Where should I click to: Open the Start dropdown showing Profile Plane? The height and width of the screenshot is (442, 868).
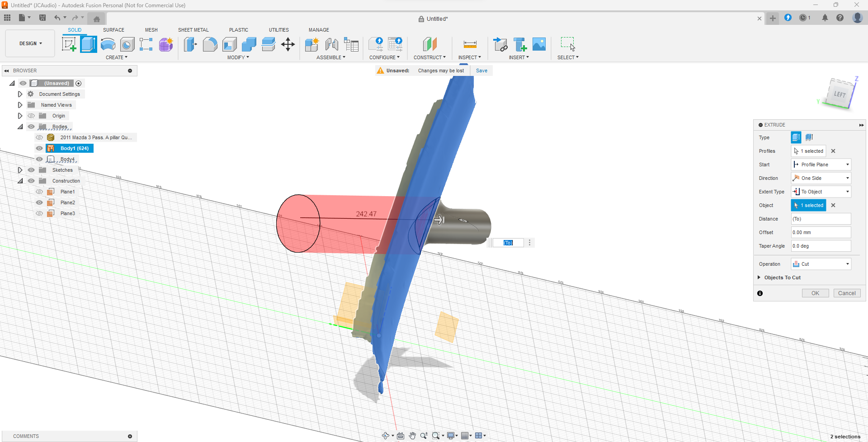click(821, 165)
